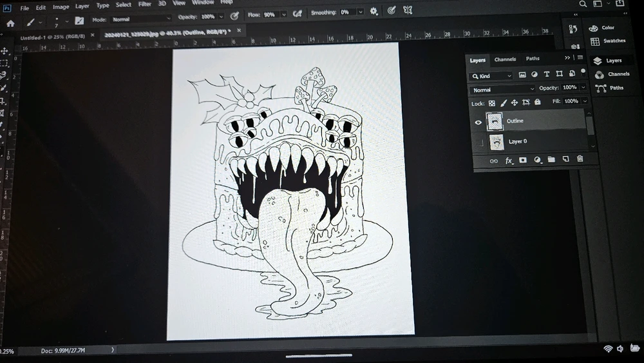Open the Image menu

pos(61,7)
